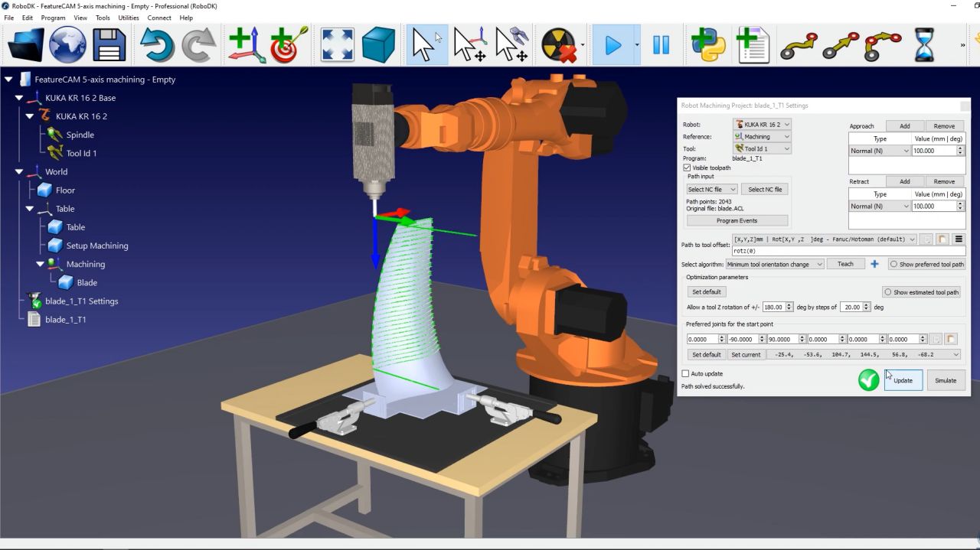980x550 pixels.
Task: Open the Select algorithm dropdown
Action: (x=774, y=264)
